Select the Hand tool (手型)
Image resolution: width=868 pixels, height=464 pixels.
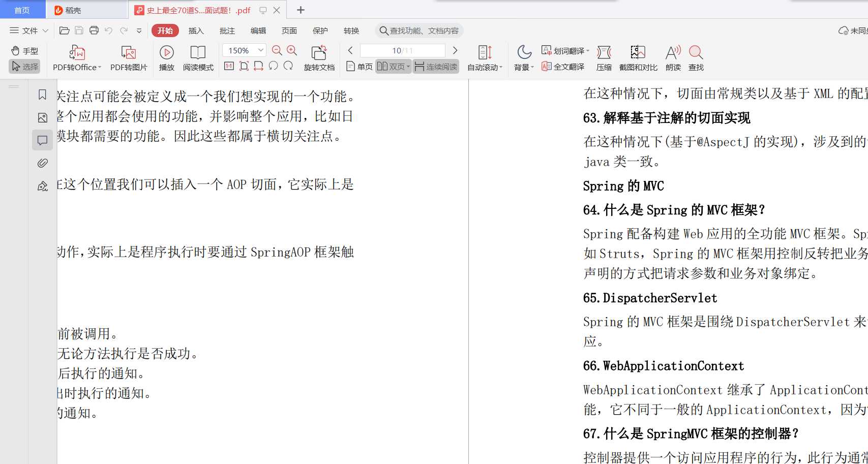pos(24,51)
